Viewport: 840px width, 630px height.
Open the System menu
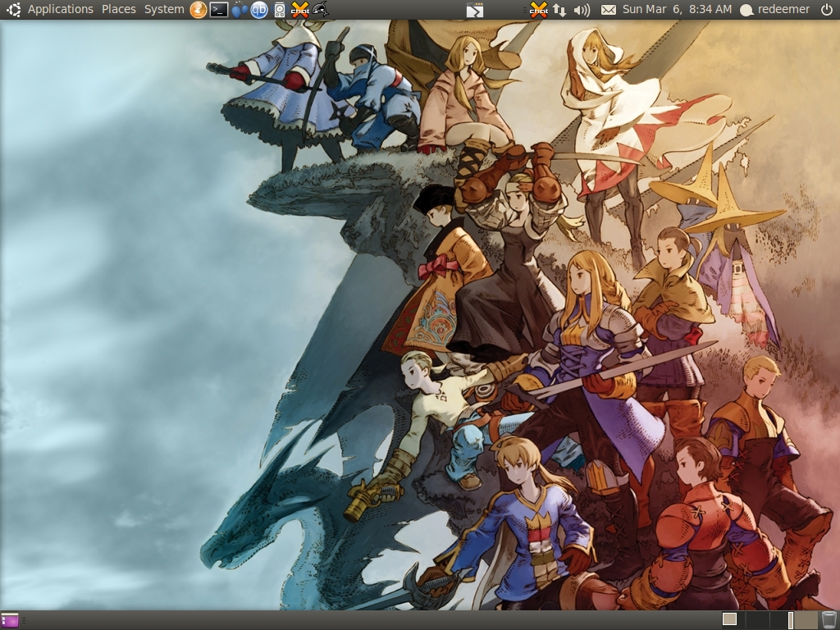[x=164, y=9]
